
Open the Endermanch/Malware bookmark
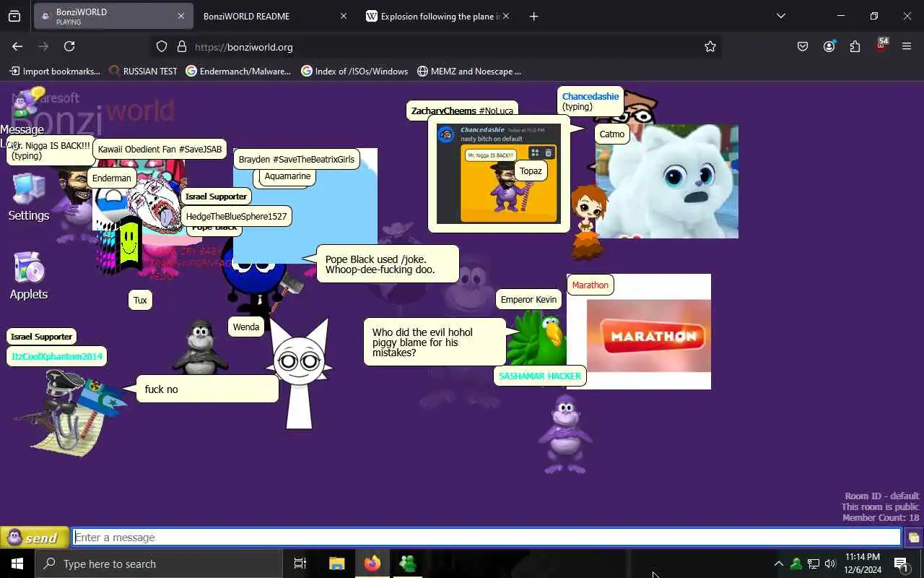click(238, 71)
